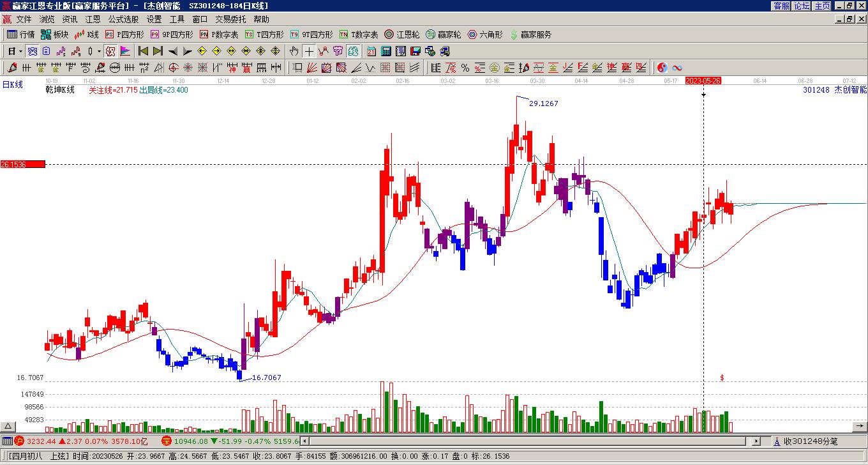The width and height of the screenshot is (868, 465).
Task: Click the black left-pointing arrow icon
Action: click(173, 51)
